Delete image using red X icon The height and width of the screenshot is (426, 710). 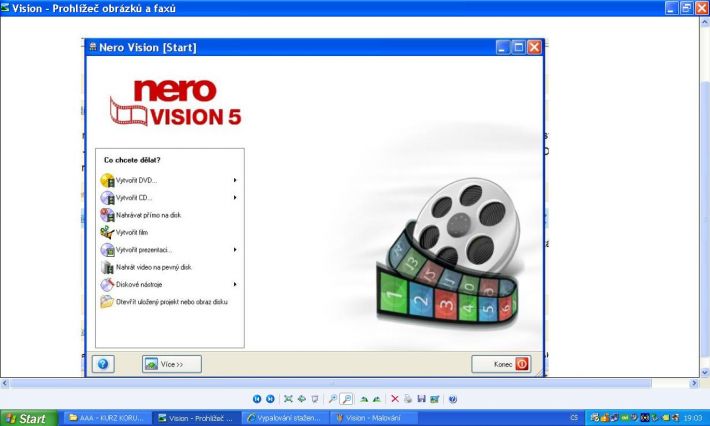coord(395,399)
